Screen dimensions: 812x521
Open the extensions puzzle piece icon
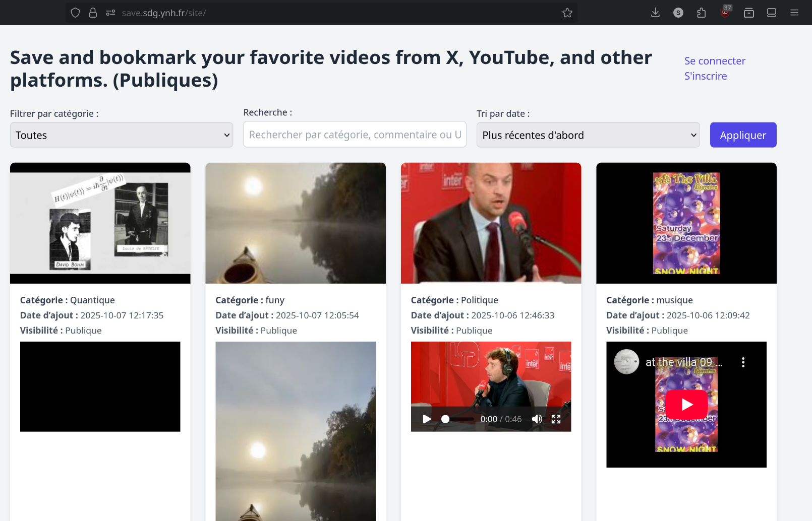click(x=701, y=13)
